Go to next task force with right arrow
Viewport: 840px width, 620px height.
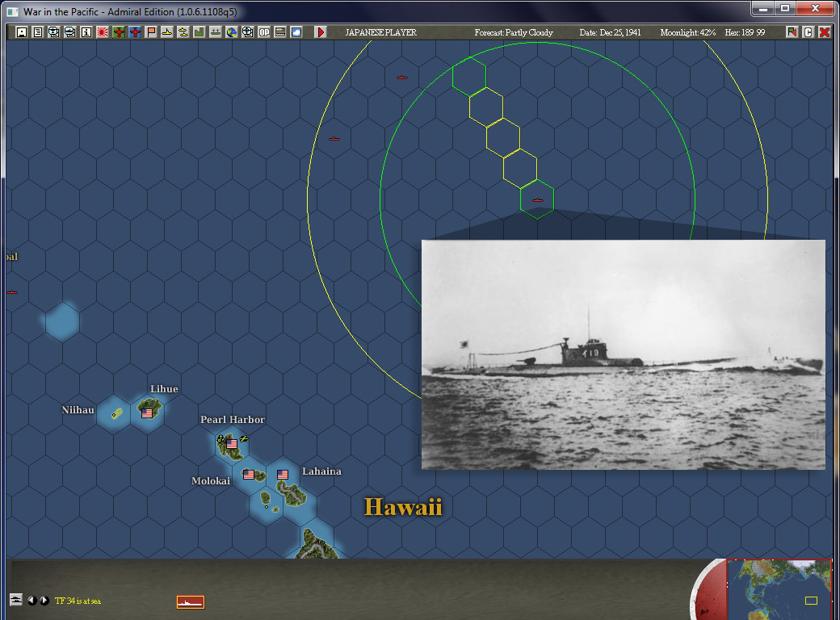click(44, 600)
